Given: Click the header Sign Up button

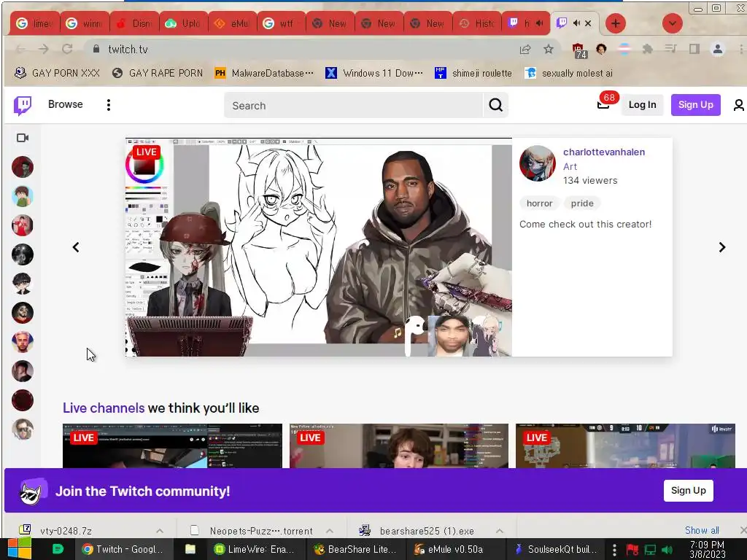Looking at the screenshot, I should tap(695, 105).
